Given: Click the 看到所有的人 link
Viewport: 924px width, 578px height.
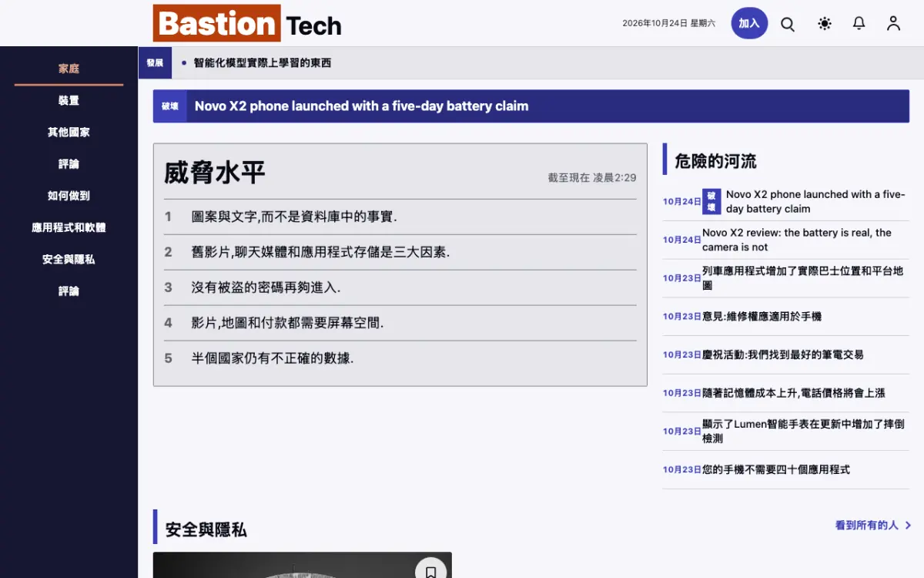Looking at the screenshot, I should (x=873, y=525).
